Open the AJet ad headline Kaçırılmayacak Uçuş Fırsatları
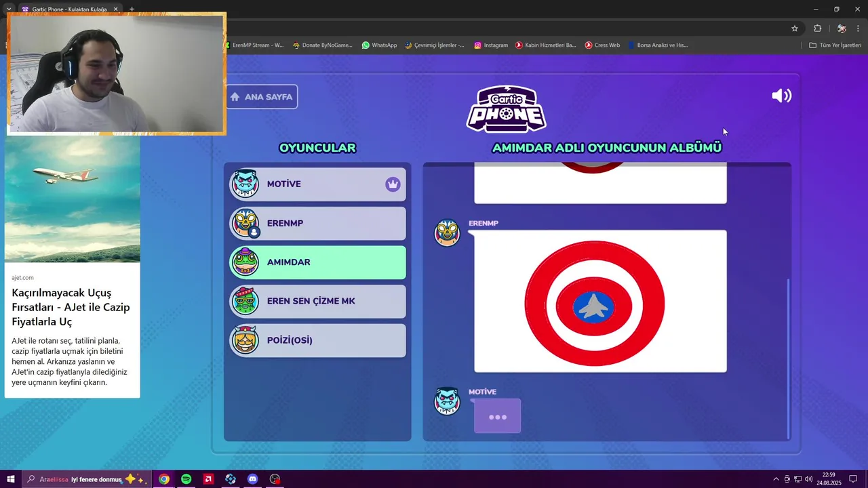This screenshot has height=488, width=868. click(x=71, y=307)
